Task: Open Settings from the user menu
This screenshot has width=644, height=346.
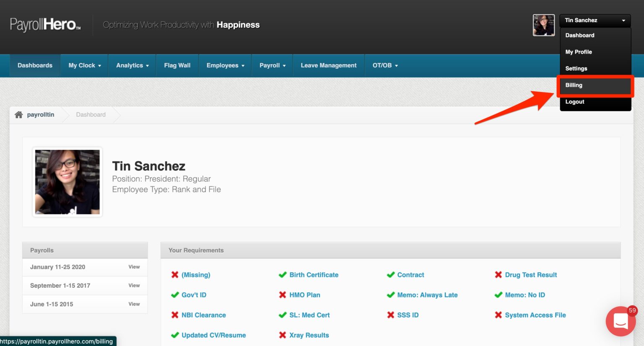Action: 576,69
